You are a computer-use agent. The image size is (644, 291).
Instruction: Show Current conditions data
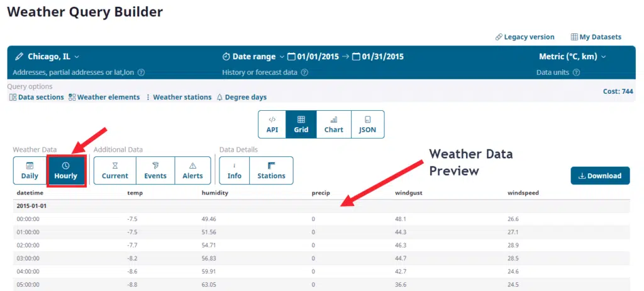[x=114, y=171]
